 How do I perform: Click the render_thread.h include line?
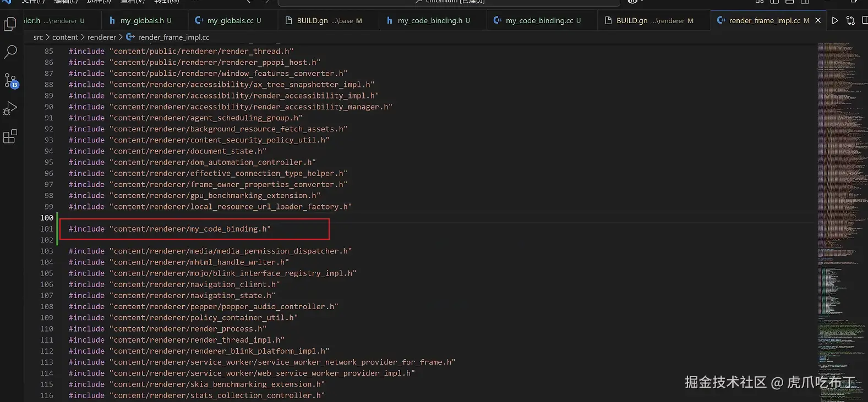click(181, 51)
